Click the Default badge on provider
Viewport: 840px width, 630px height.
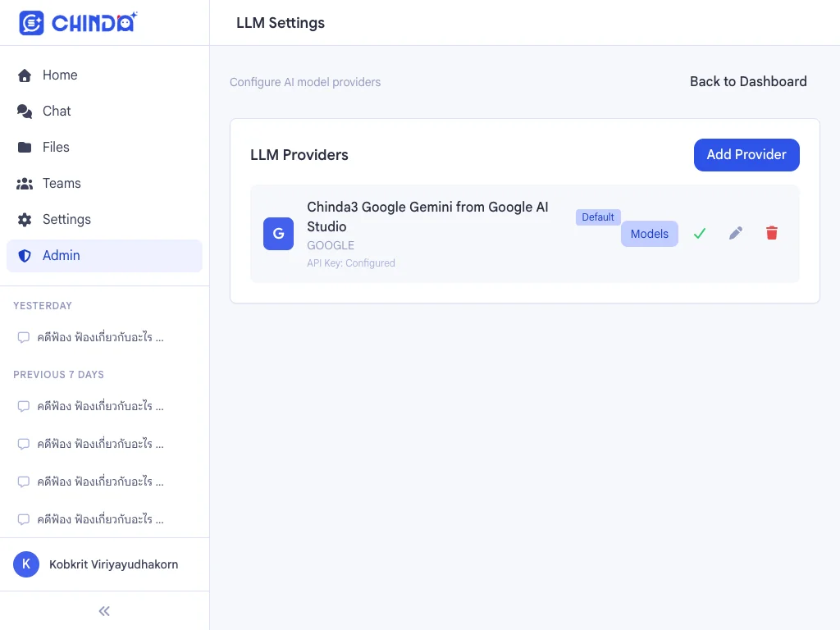point(598,217)
